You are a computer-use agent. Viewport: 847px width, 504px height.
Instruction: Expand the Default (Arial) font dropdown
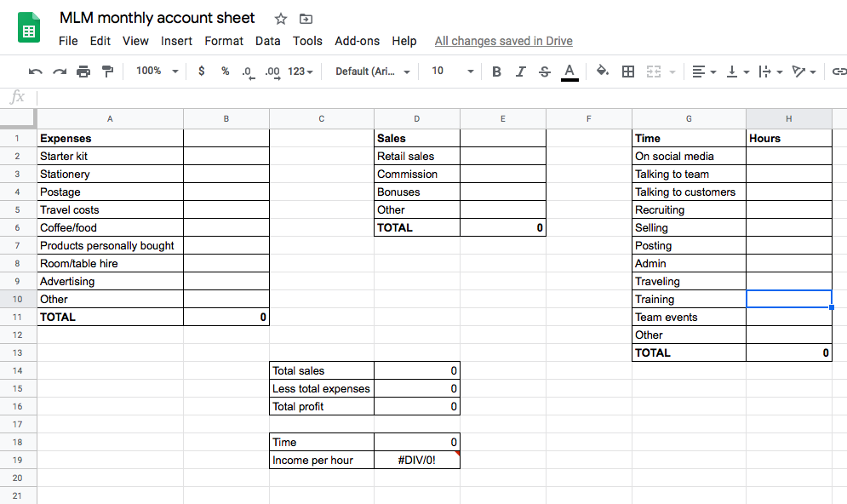pyautogui.click(x=373, y=72)
